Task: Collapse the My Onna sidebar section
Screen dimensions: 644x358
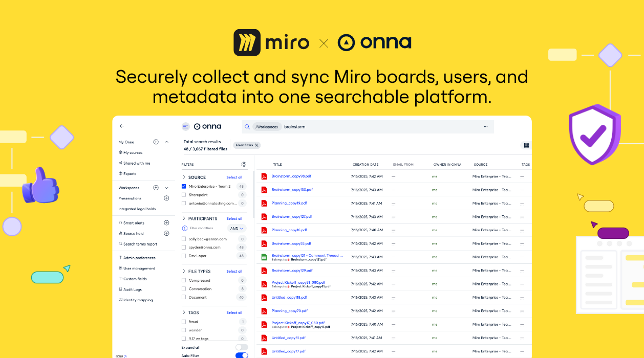Action: [x=166, y=142]
